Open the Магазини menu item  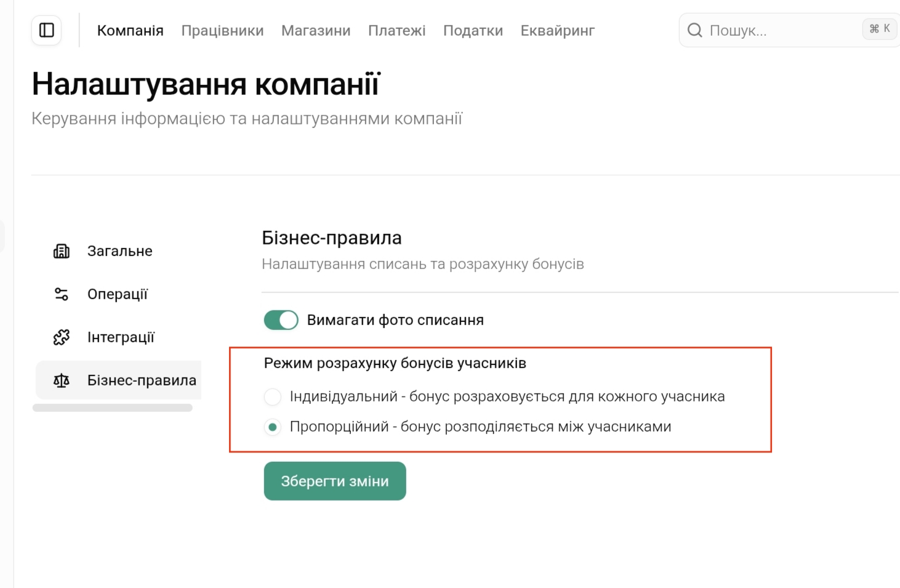click(x=316, y=31)
